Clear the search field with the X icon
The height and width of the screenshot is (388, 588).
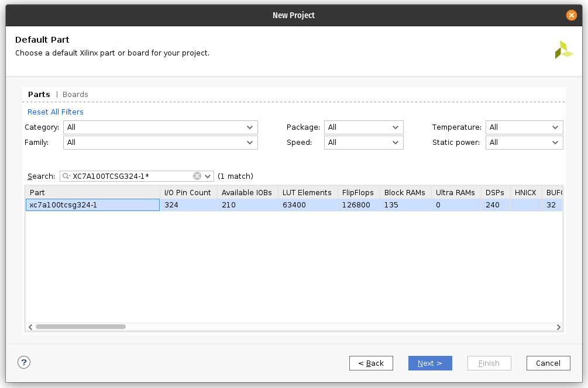pos(197,176)
